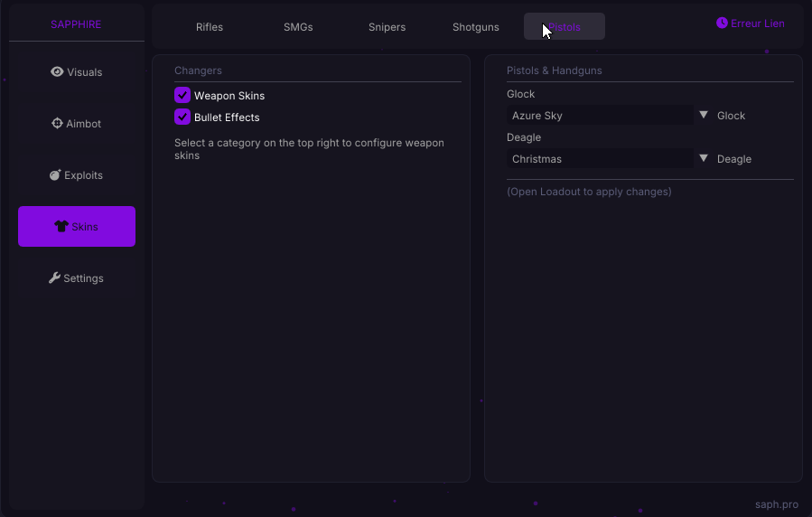Click the Weapon Skins label
Screen dimensions: 812x517
point(229,96)
